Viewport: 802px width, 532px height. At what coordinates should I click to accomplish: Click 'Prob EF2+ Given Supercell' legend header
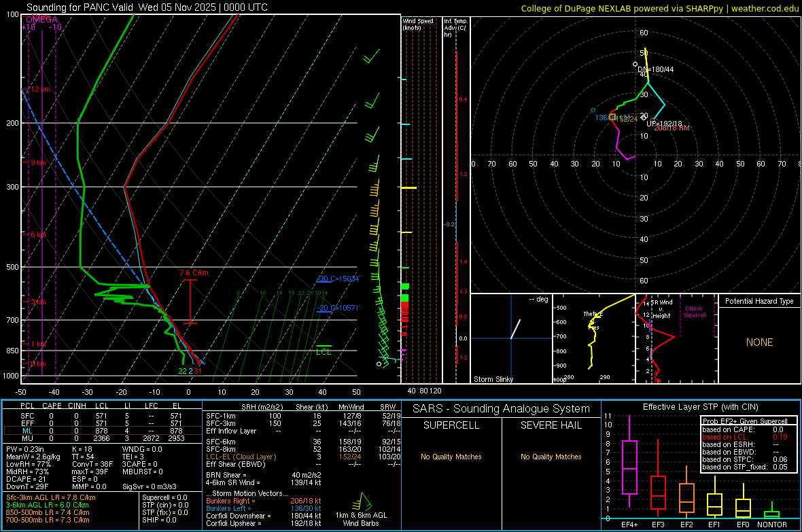click(745, 421)
